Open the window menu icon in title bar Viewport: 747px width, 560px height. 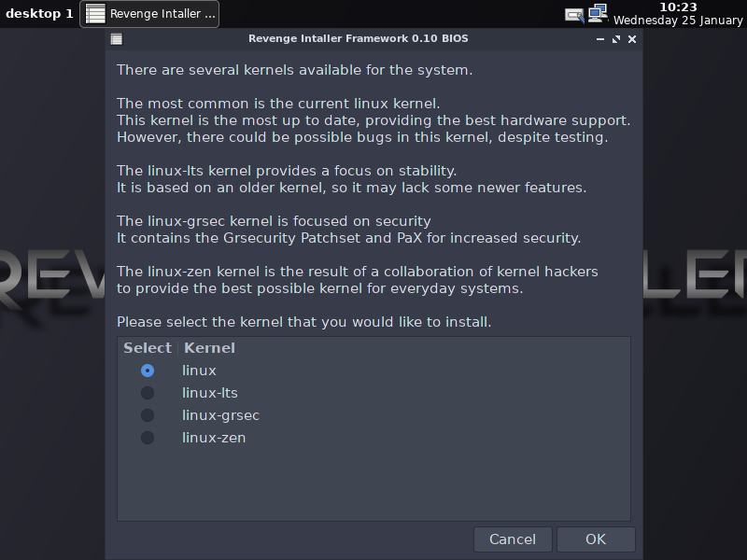click(117, 39)
